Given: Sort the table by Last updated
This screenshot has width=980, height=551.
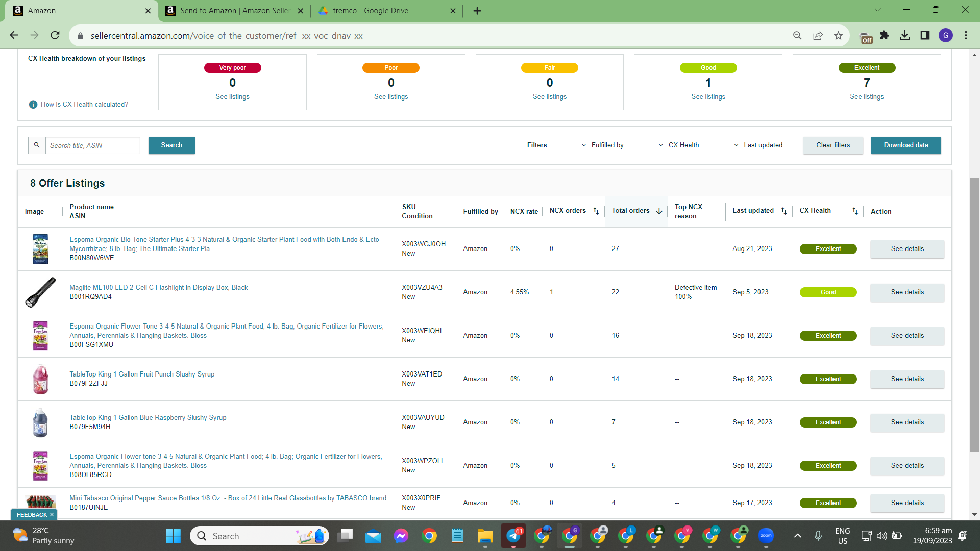Looking at the screenshot, I should [784, 211].
